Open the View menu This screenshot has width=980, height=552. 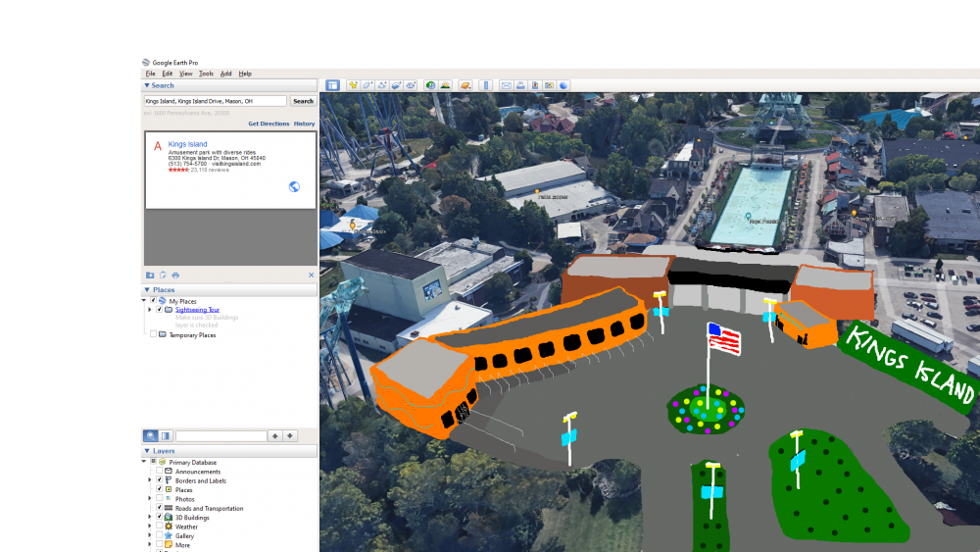point(185,74)
